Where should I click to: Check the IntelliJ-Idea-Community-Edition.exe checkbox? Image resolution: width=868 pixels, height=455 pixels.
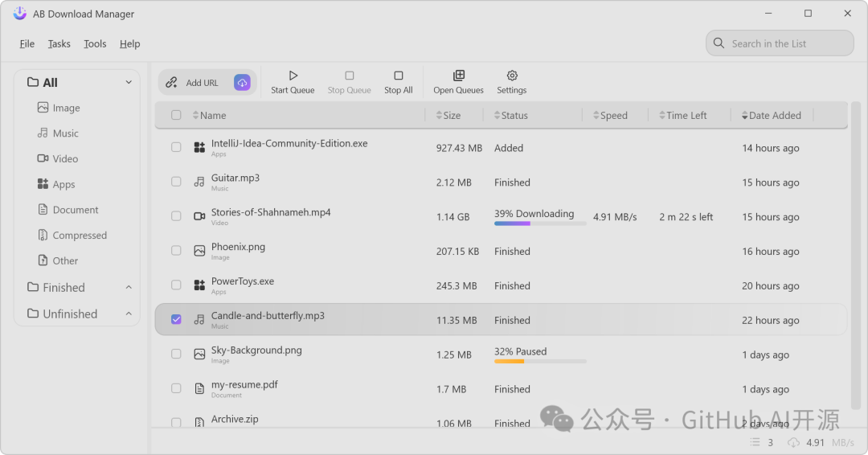pos(176,147)
